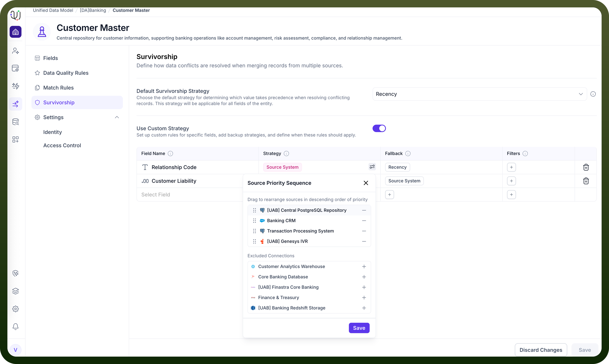This screenshot has height=364, width=609.
Task: Click Source System fallback tag for Customer Liability
Action: click(404, 181)
